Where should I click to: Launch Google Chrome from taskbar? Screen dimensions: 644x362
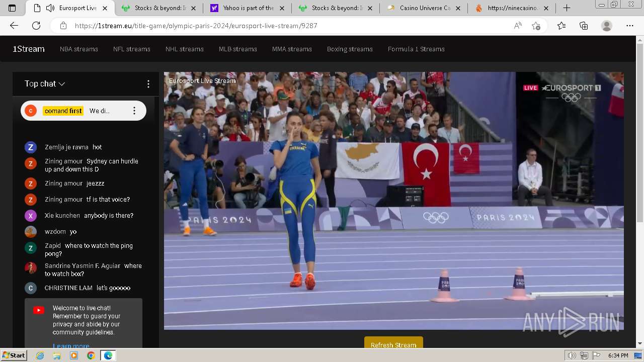tap(91, 355)
